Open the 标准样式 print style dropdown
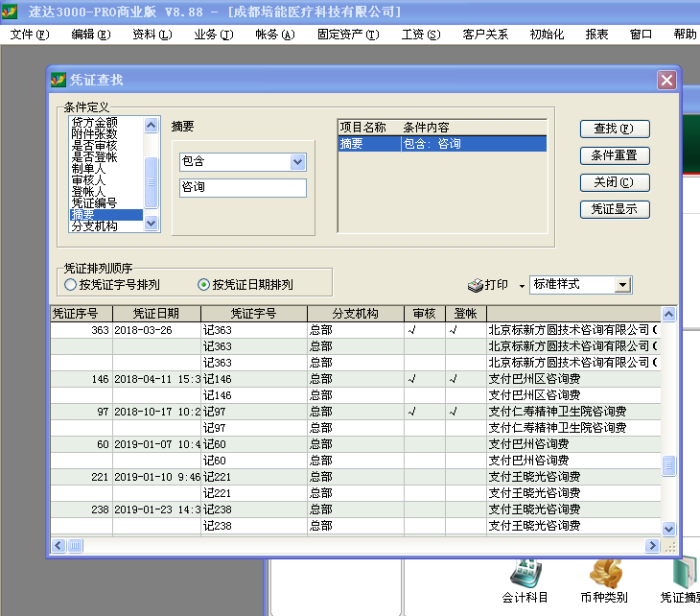700x616 pixels. (622, 285)
